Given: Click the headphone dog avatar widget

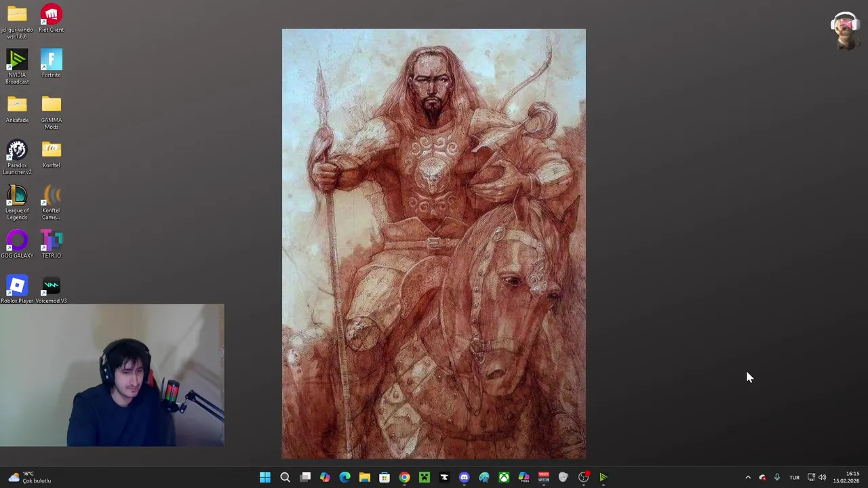Looking at the screenshot, I should [x=845, y=30].
